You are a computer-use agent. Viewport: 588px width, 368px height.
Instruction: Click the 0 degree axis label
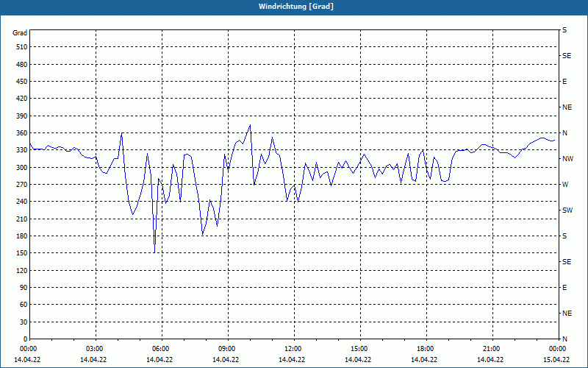(x=26, y=339)
